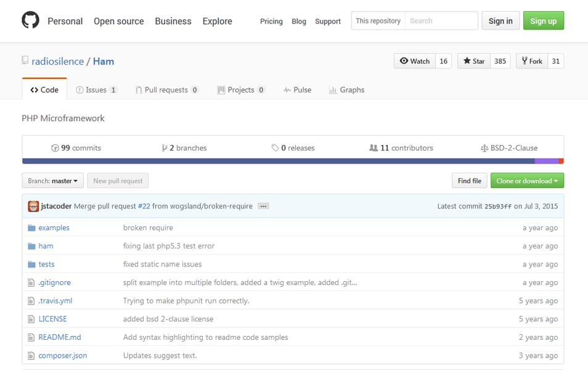Open the Clone or download dropdown
The image size is (588, 370).
point(527,181)
